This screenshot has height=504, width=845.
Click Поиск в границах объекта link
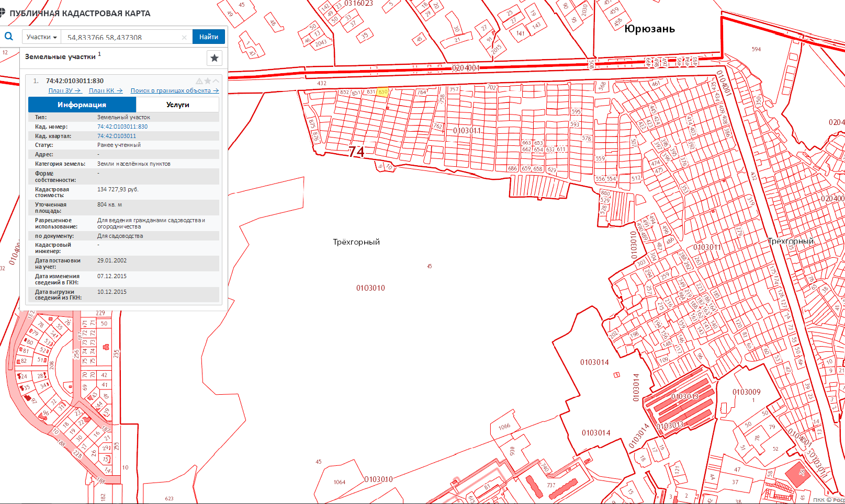[174, 90]
